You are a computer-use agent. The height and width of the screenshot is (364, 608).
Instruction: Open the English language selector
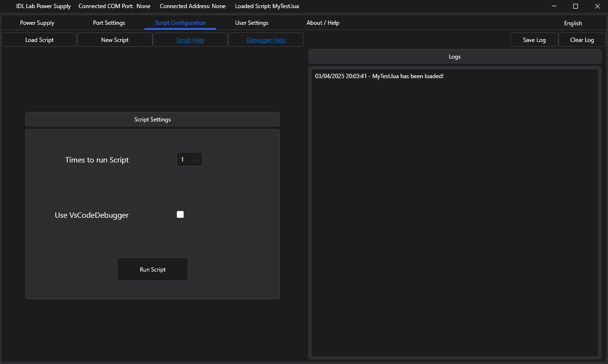click(x=573, y=23)
